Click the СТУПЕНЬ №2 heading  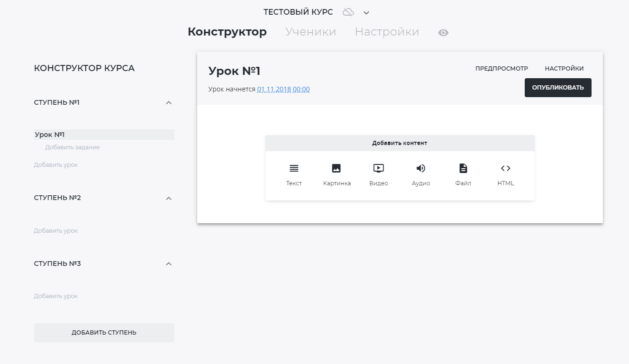point(57,198)
